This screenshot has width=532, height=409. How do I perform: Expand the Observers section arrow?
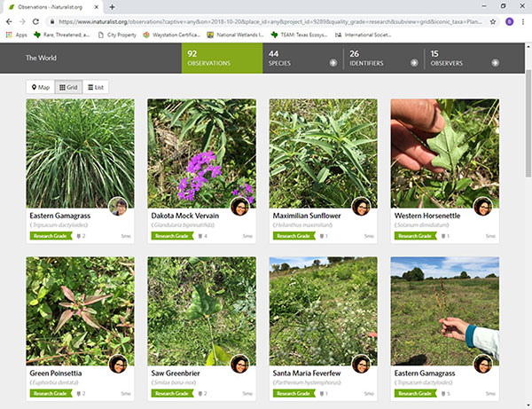click(x=493, y=63)
